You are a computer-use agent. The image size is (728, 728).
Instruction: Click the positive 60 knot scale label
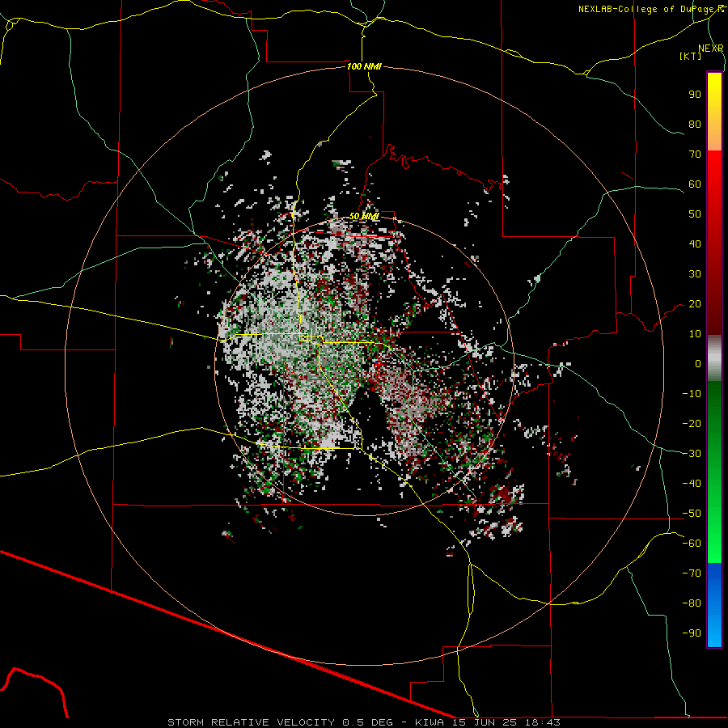(x=695, y=184)
